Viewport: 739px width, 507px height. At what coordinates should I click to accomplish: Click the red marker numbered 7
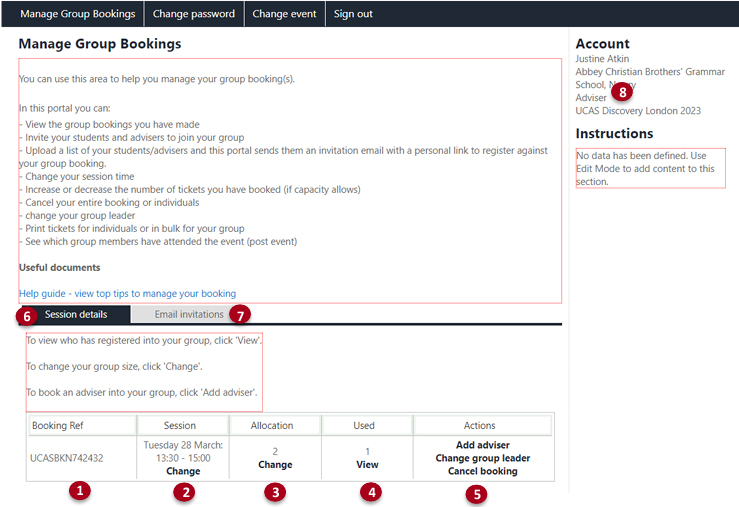point(239,315)
